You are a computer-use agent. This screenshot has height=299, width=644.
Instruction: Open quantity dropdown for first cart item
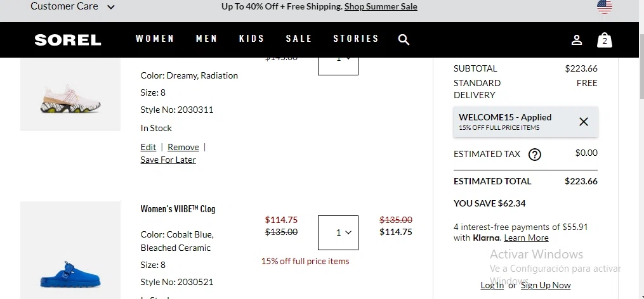[338, 62]
